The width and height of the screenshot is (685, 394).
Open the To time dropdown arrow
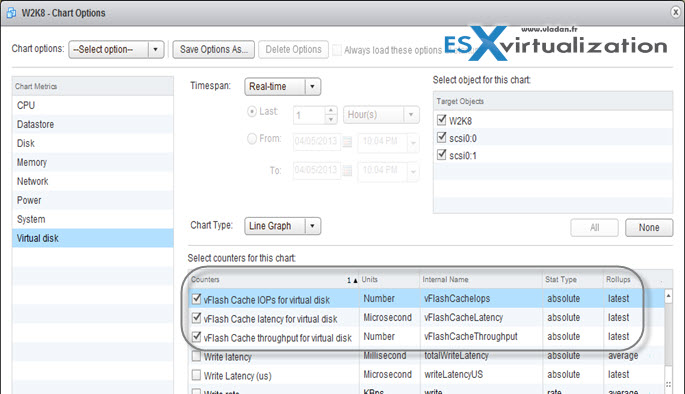413,171
